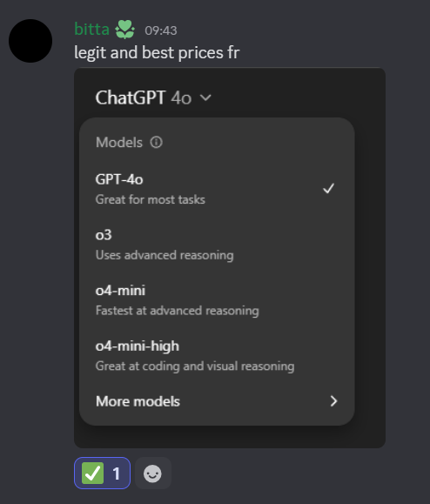Choose the o4-mini-high model
430x504 pixels.
[x=217, y=356]
